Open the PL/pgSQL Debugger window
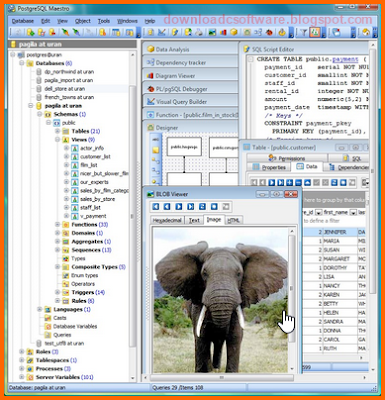Screen dimensions: 385x400 click(x=191, y=89)
